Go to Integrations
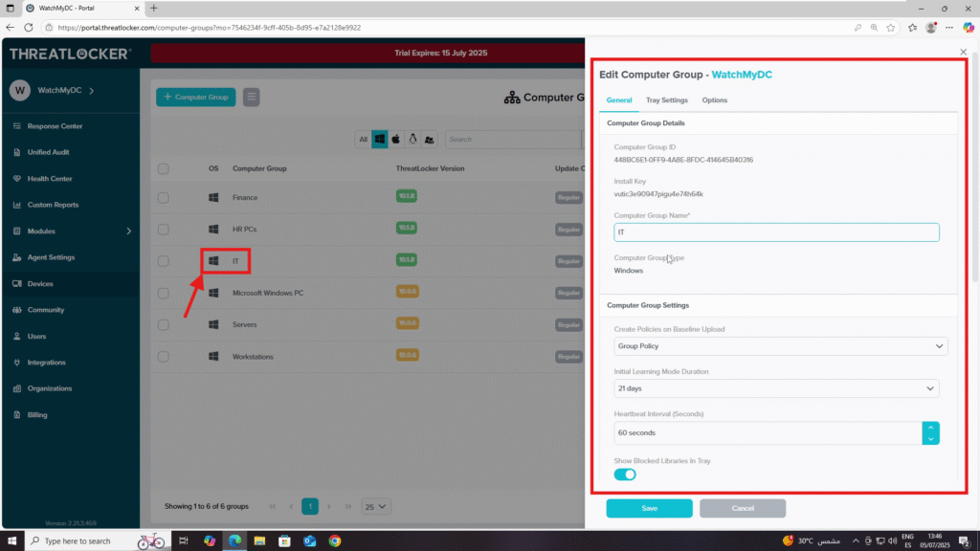 coord(46,363)
